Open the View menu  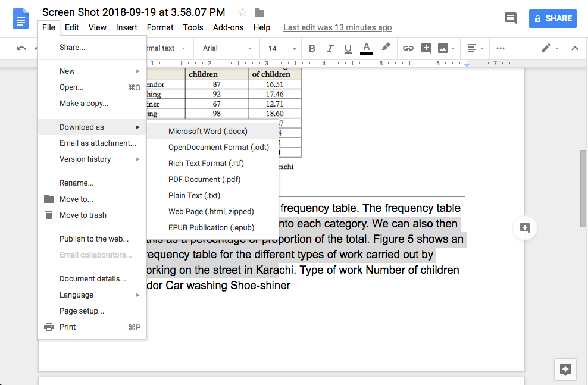[x=97, y=27]
